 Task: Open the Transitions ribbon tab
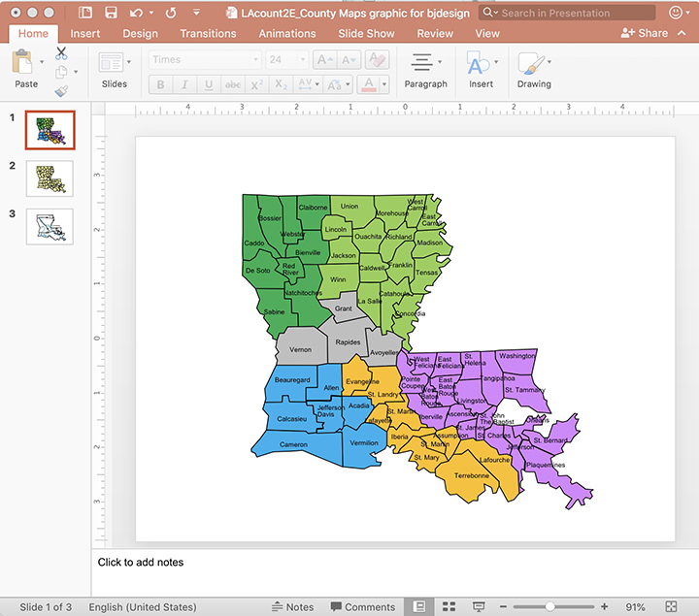click(208, 33)
